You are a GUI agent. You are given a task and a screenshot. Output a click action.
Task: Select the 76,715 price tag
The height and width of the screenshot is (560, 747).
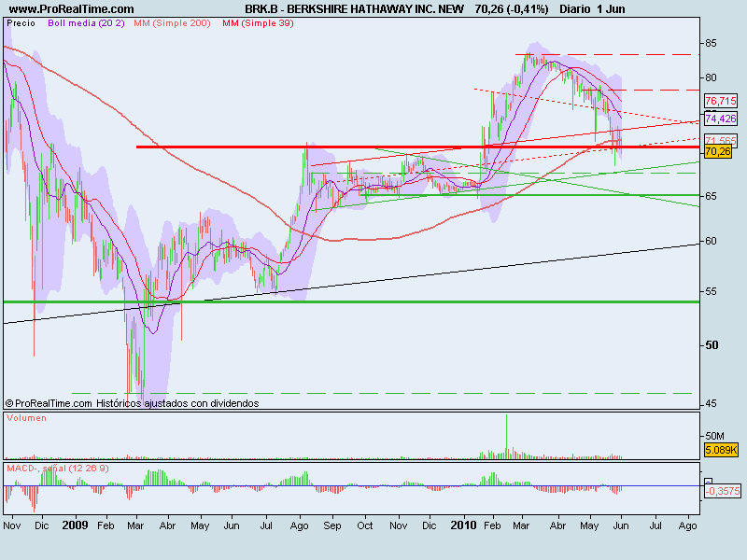tap(721, 101)
